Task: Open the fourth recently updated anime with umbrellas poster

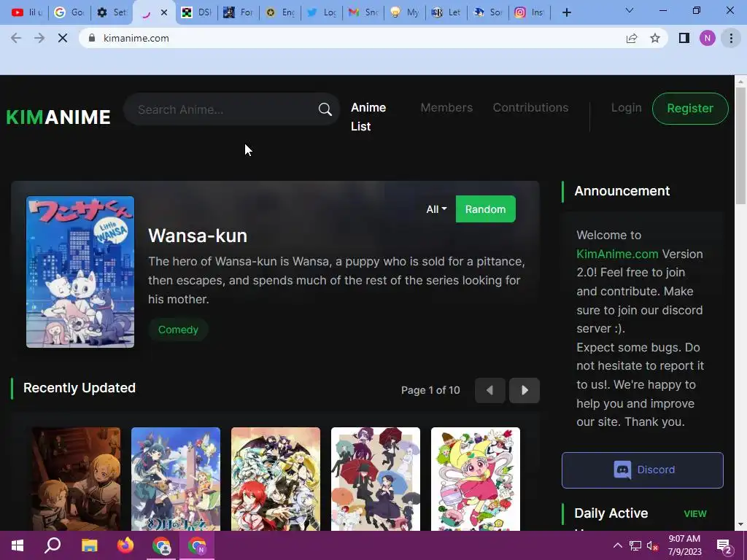Action: point(376,478)
